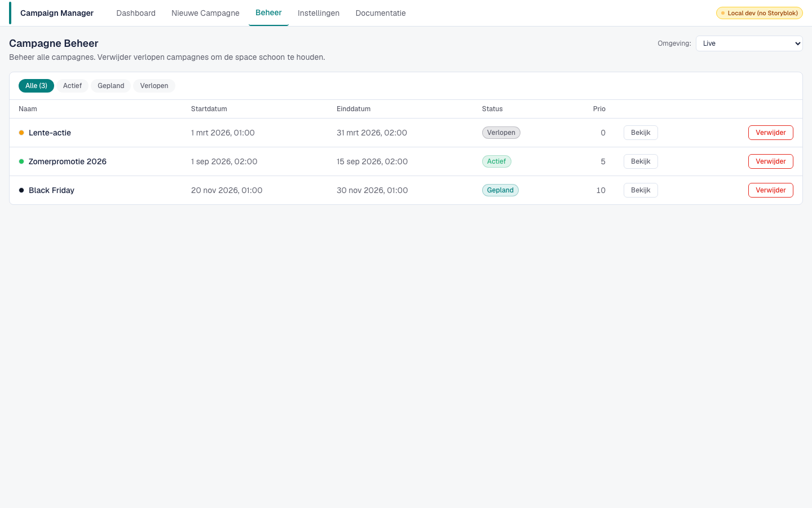This screenshot has height=508, width=812.
Task: Click start date 20 nov 2026, 01:00
Action: tap(227, 190)
